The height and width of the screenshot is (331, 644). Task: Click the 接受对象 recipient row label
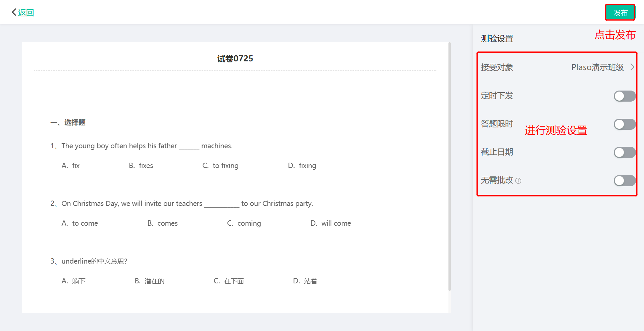click(497, 67)
